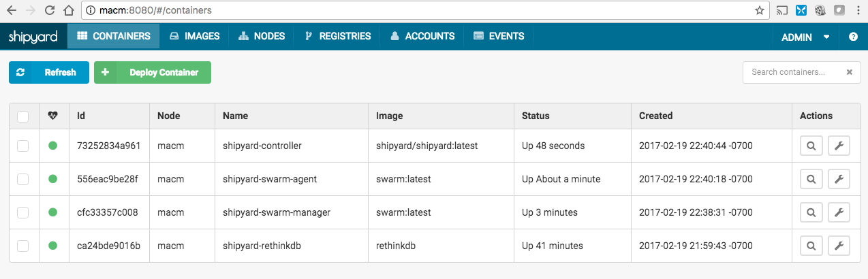Click green status dot of shipyard-rethinkdb
Screen dimensions: 868x279
[53, 246]
